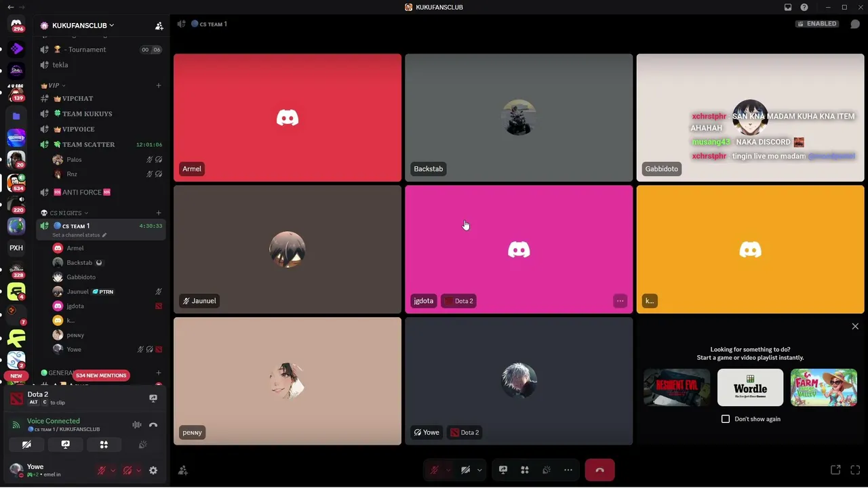
Task: Open Discord direct messages home
Action: 16,25
